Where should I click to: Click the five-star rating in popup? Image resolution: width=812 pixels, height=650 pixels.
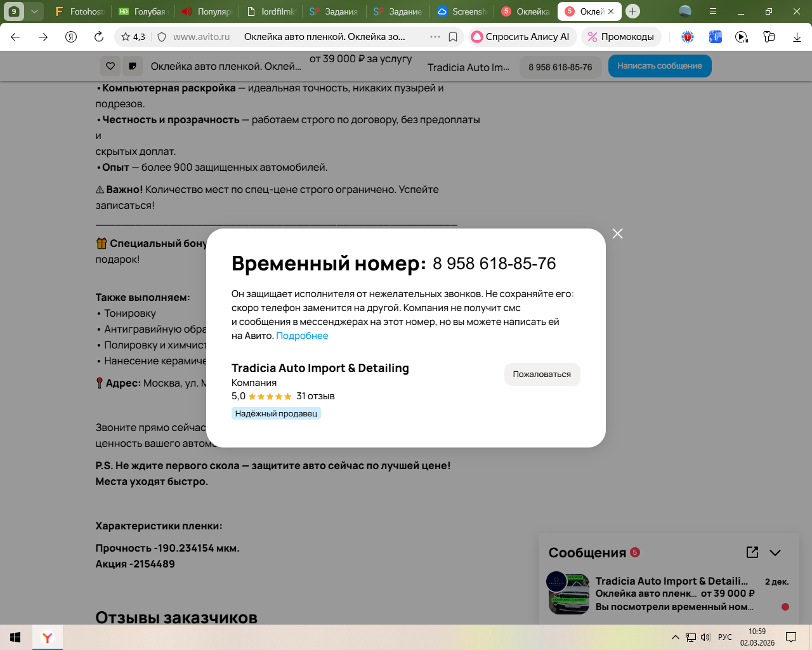click(270, 396)
